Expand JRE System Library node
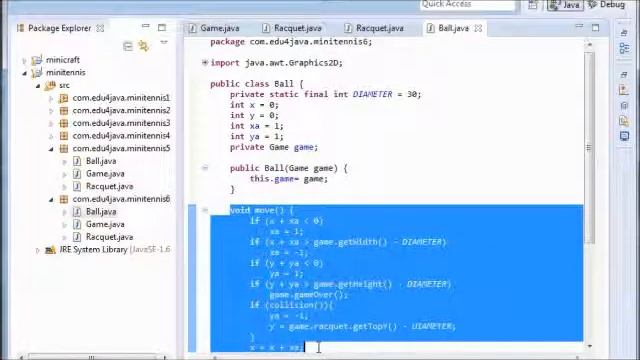 pyautogui.click(x=38, y=250)
